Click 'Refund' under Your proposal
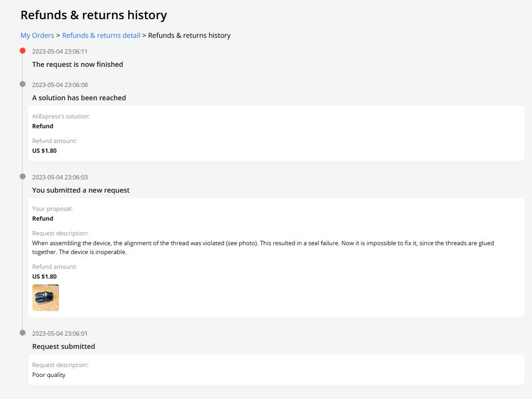 (43, 219)
